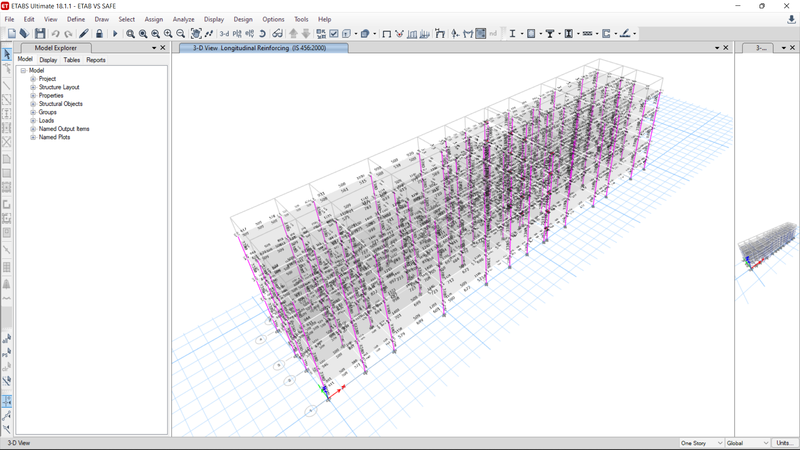Click the New Model toolbar icon
The width and height of the screenshot is (800, 450).
pyautogui.click(x=12, y=34)
